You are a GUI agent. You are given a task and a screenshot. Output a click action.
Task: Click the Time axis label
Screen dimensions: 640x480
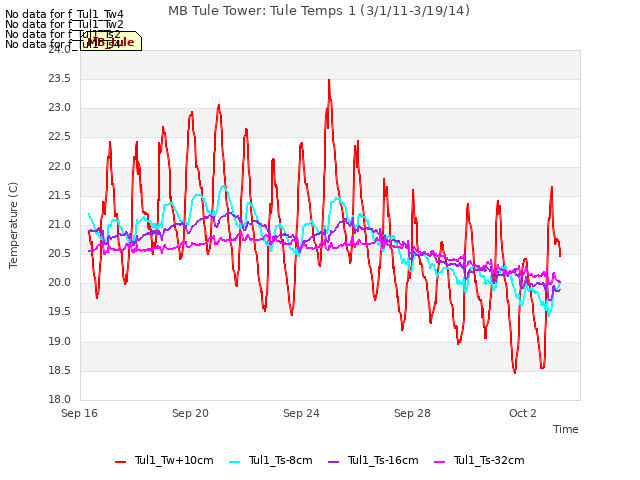tap(565, 429)
